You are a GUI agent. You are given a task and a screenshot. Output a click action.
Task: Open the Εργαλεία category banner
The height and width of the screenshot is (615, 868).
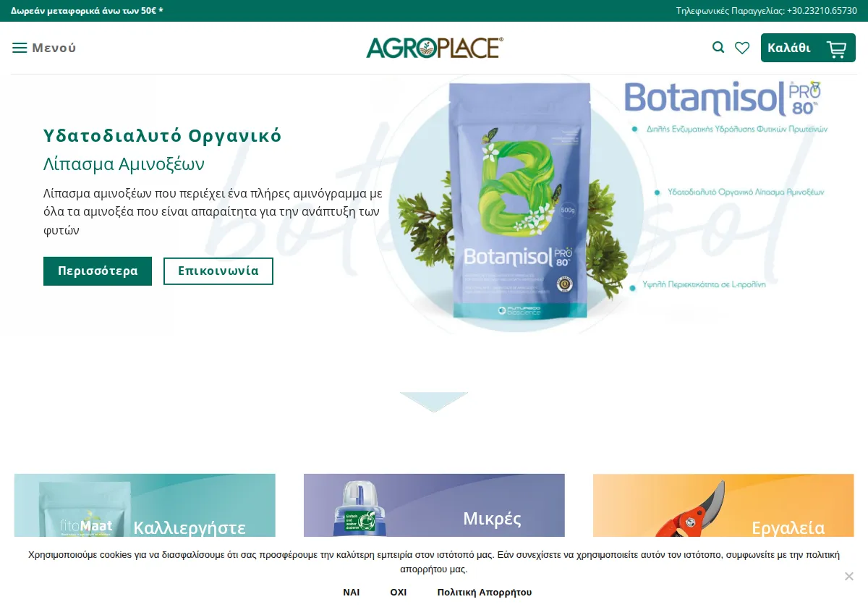coord(723,505)
